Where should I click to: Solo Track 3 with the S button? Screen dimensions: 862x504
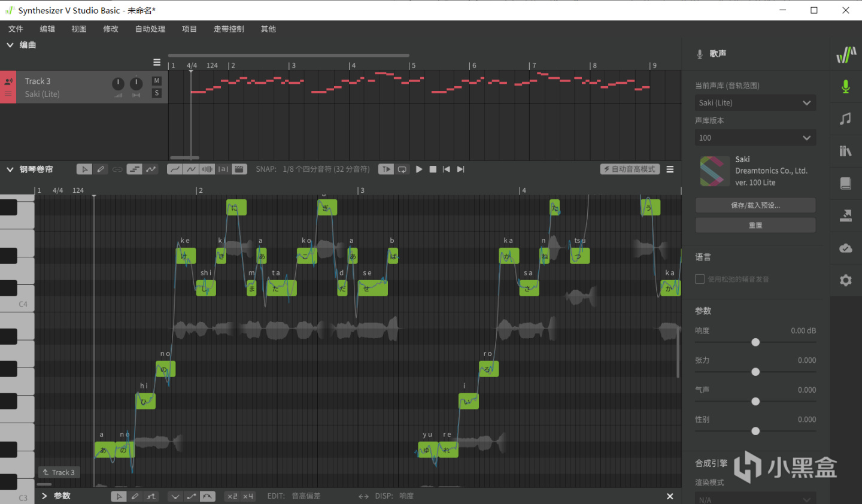click(x=157, y=93)
